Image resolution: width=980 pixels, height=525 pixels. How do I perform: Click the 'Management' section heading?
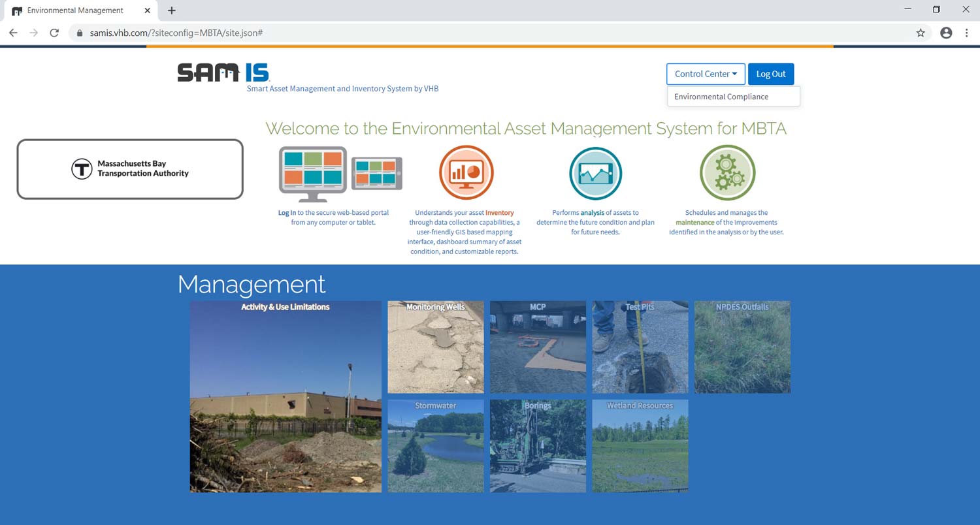pyautogui.click(x=252, y=284)
